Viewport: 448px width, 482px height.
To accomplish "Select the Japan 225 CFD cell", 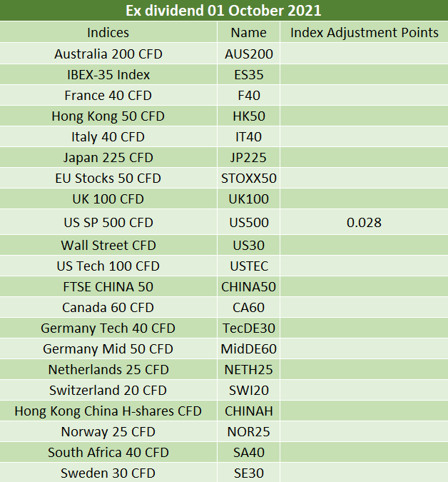I will (x=108, y=157).
